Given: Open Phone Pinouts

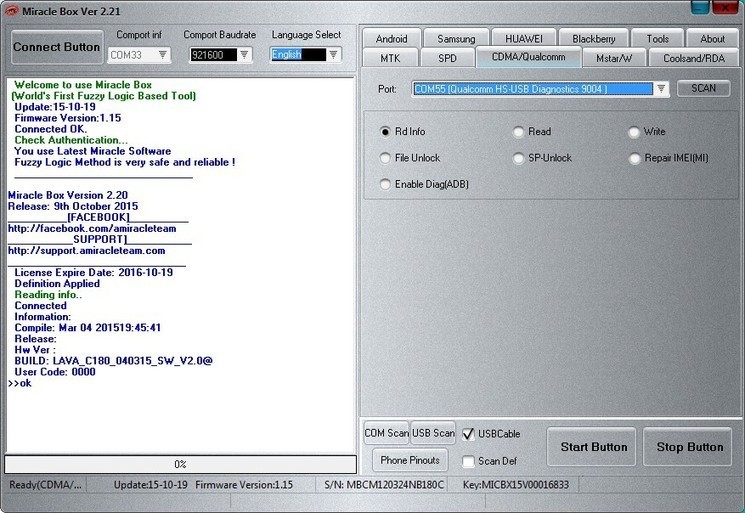Looking at the screenshot, I should [410, 460].
